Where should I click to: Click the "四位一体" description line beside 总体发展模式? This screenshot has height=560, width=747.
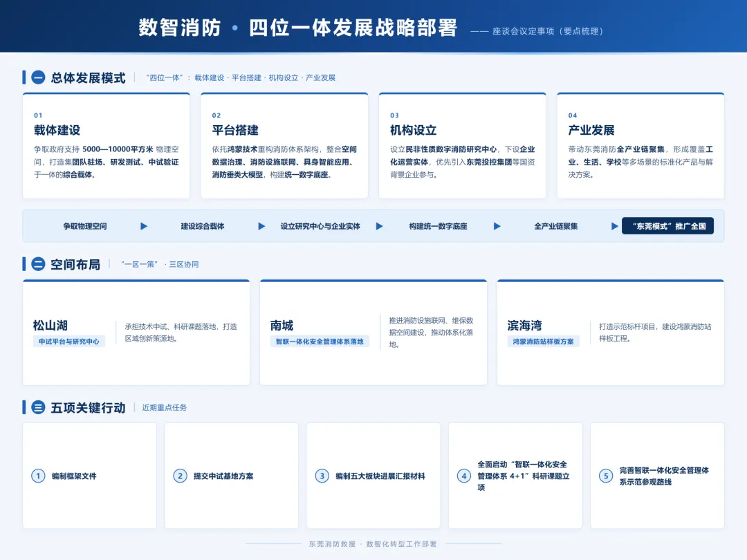[x=241, y=77]
